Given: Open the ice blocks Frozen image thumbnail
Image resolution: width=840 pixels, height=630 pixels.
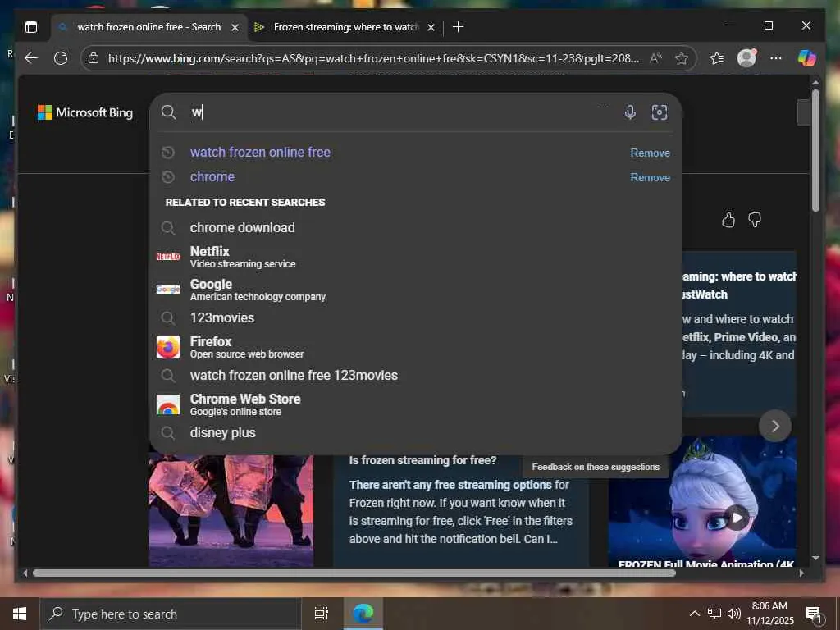Looking at the screenshot, I should click(x=231, y=510).
